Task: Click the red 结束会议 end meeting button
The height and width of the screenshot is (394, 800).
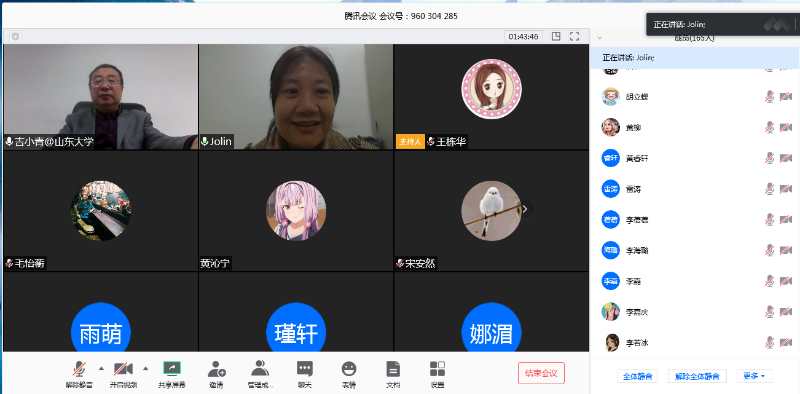Action: click(541, 373)
